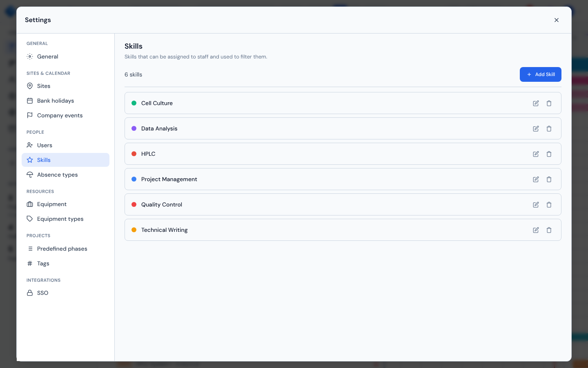Click the '6 skills' count text
Image resolution: width=588 pixels, height=368 pixels.
[134, 74]
